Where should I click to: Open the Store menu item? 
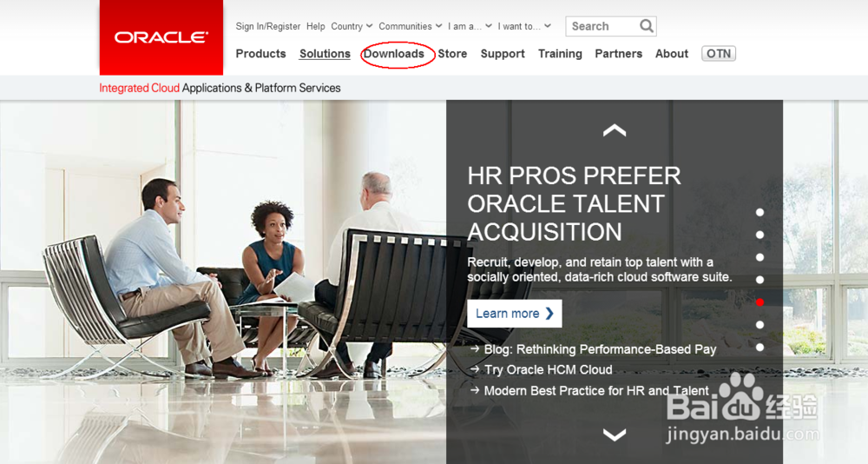452,54
